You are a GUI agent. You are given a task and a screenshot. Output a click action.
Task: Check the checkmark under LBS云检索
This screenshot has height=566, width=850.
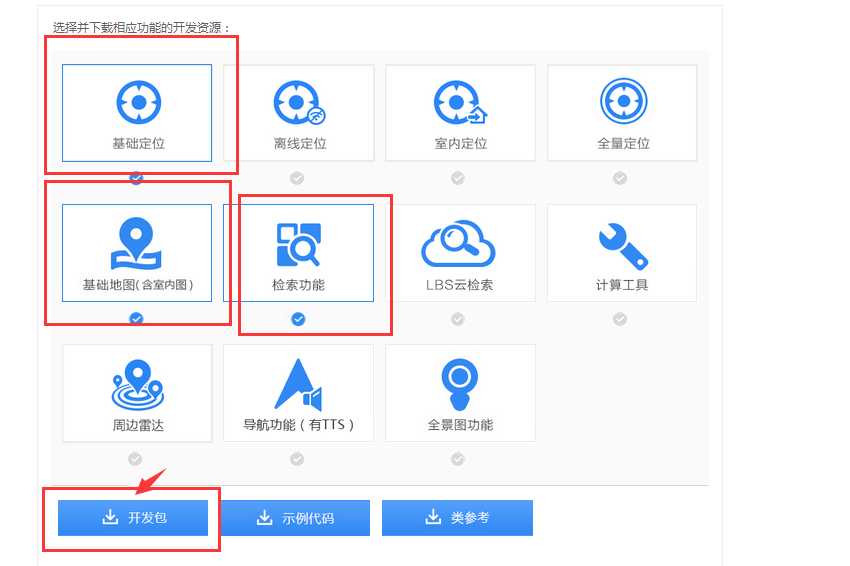(x=458, y=319)
